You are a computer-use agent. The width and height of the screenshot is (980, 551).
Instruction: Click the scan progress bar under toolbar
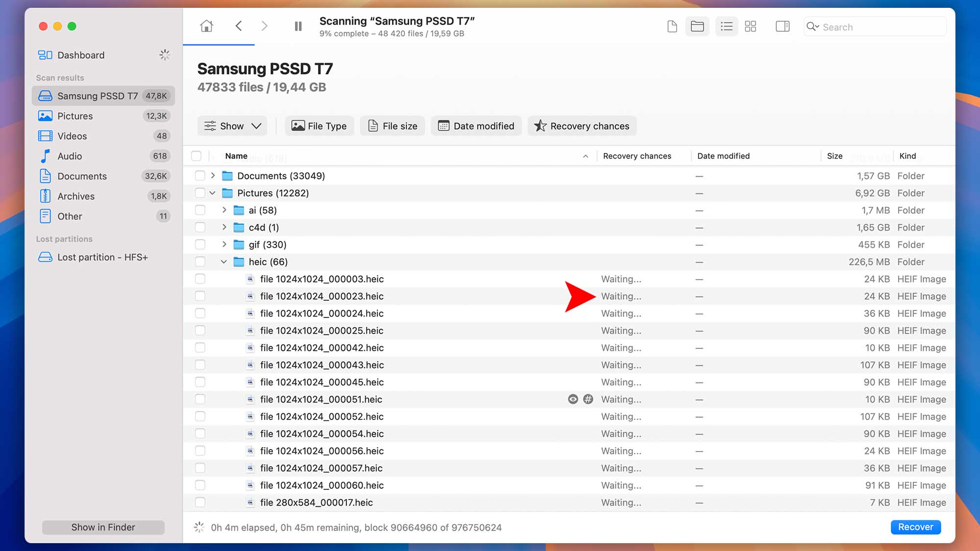pyautogui.click(x=219, y=45)
